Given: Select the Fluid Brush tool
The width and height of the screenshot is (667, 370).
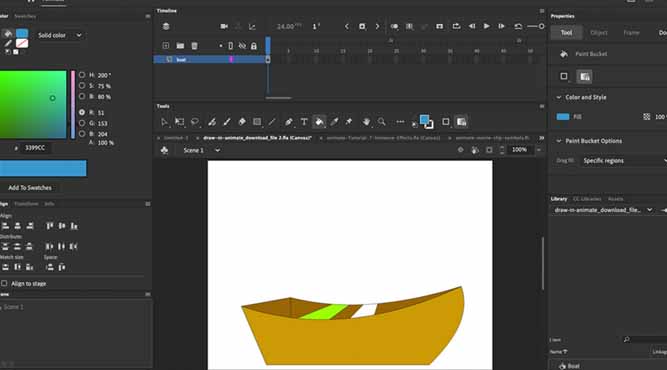Looking at the screenshot, I should pos(211,122).
